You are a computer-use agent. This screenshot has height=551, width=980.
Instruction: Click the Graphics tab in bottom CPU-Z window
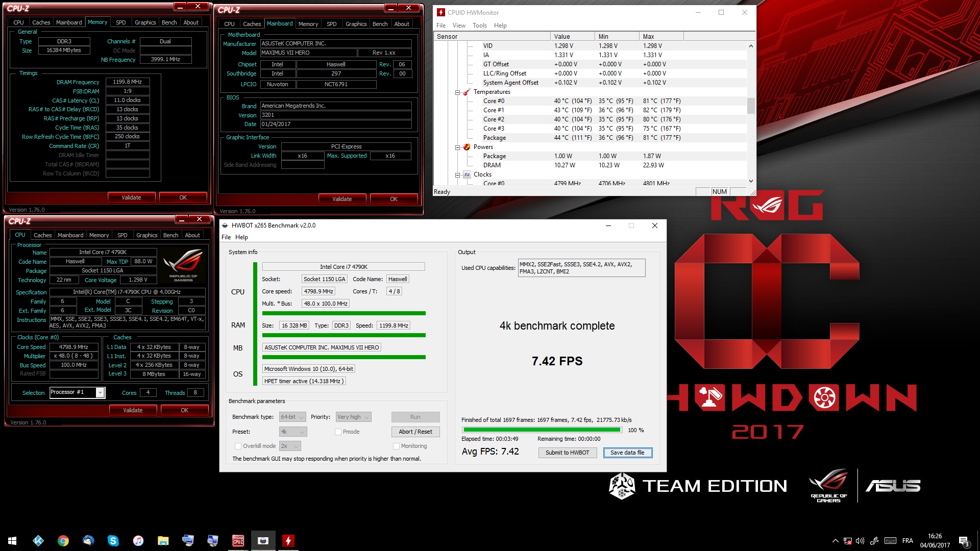point(146,235)
